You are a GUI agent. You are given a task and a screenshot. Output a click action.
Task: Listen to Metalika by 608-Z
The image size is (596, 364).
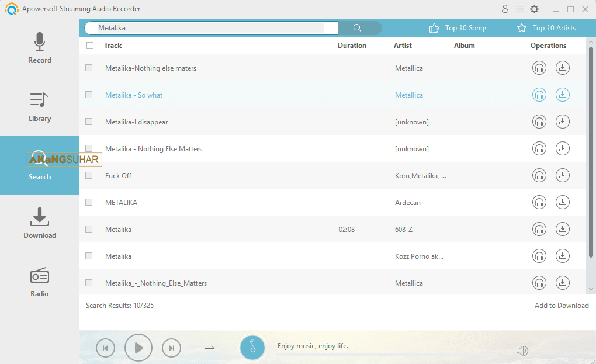tap(539, 229)
